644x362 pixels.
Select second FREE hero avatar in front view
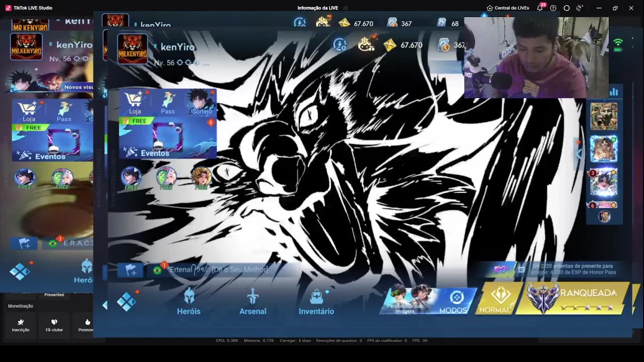(166, 178)
